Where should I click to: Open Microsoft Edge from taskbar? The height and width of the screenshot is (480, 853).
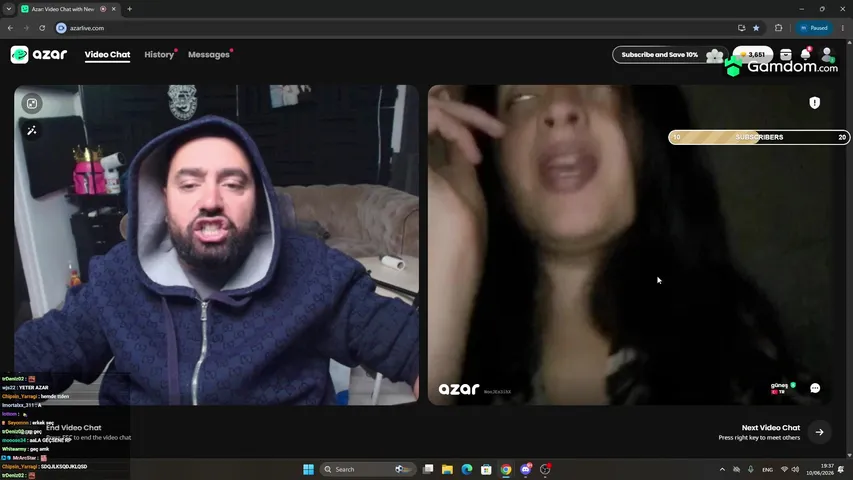click(x=467, y=469)
